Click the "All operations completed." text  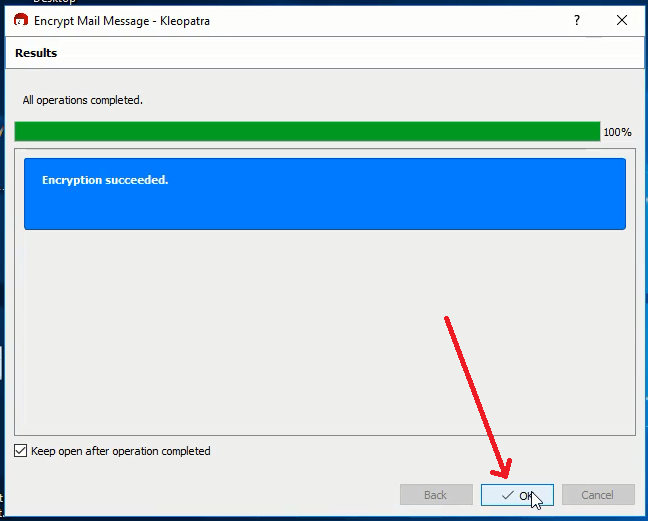click(83, 100)
